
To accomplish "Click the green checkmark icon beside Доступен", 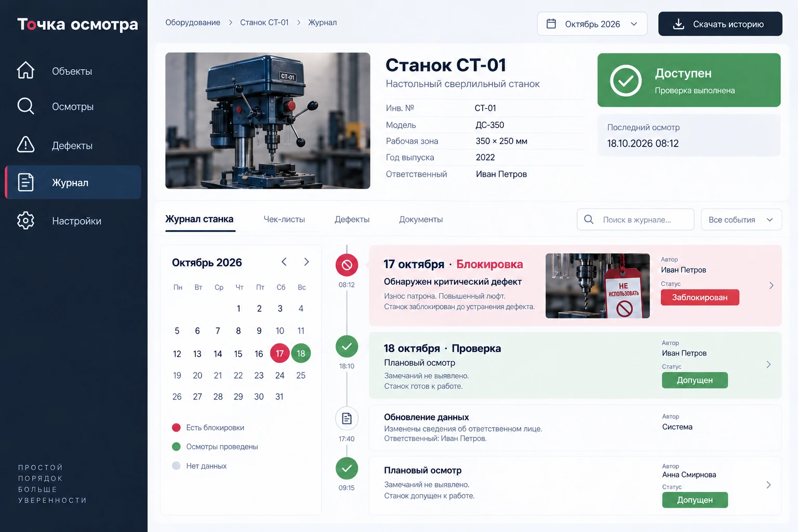I will tap(626, 81).
